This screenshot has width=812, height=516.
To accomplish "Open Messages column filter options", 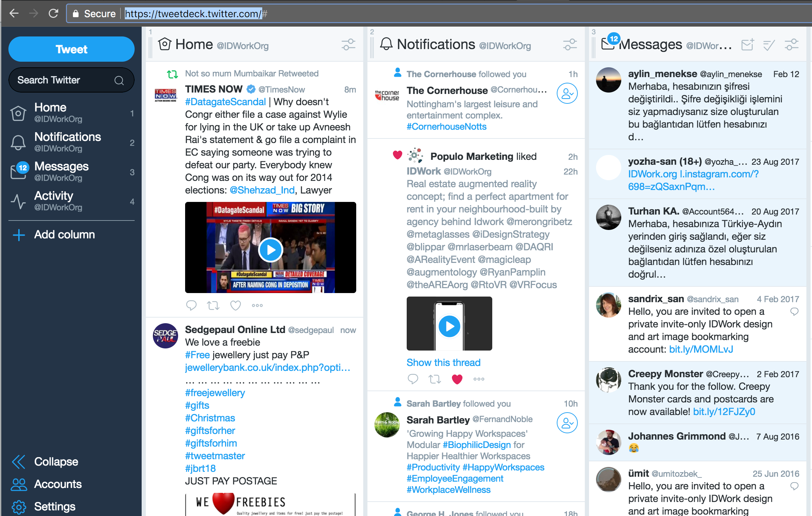I will 792,45.
